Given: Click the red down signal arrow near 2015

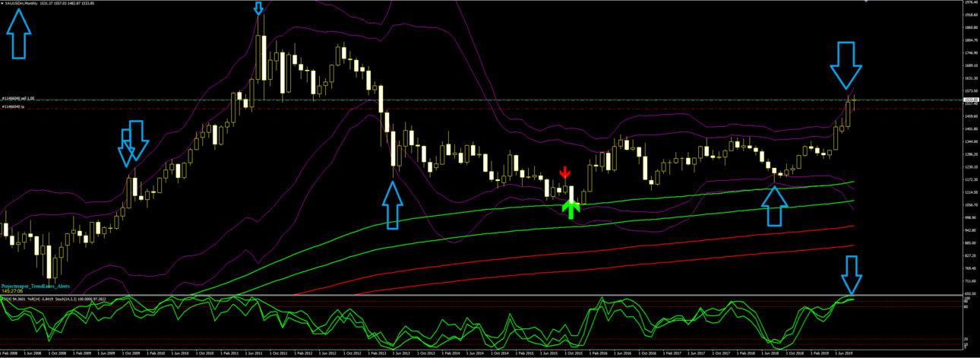Looking at the screenshot, I should click(564, 173).
